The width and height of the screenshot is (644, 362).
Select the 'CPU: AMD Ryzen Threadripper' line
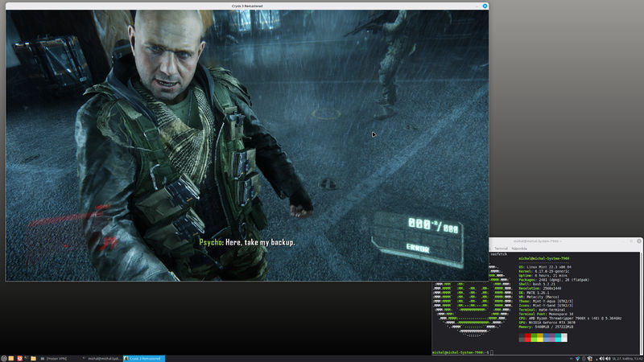570,318
